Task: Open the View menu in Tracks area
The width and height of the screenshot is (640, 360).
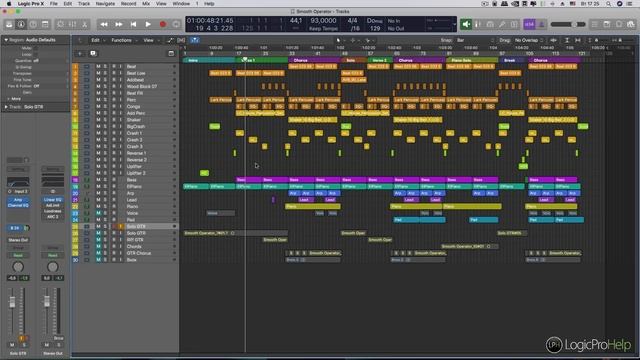Action: point(150,40)
